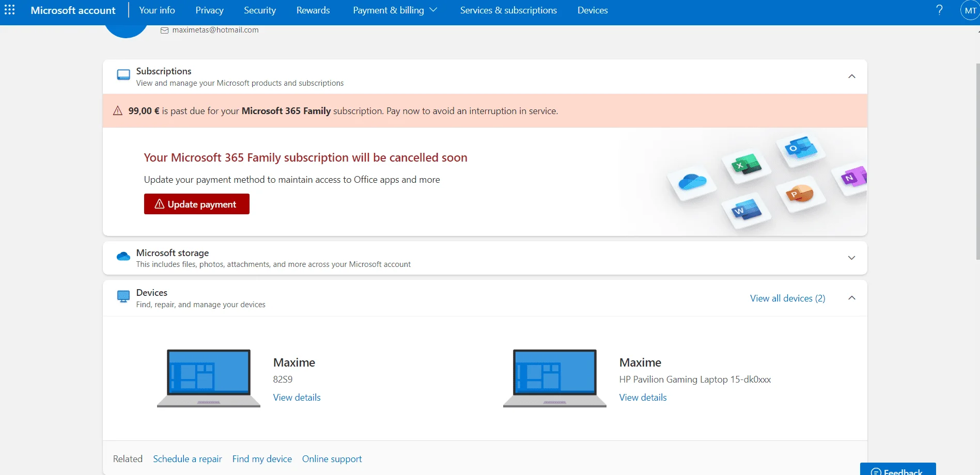980x475 pixels.
Task: View details for HP Pavilion laptop
Action: tap(643, 398)
